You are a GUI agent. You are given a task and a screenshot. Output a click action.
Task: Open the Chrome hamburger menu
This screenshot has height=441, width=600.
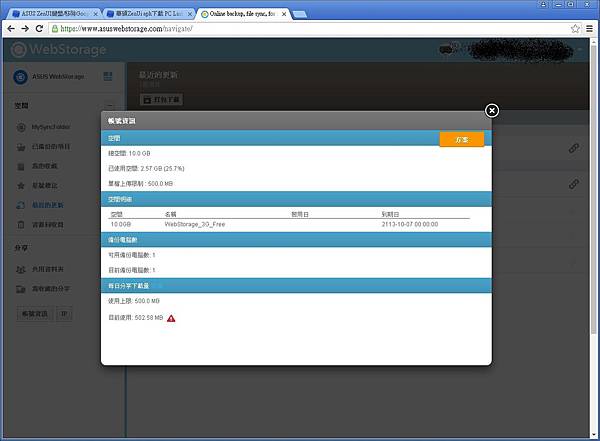pyautogui.click(x=589, y=29)
